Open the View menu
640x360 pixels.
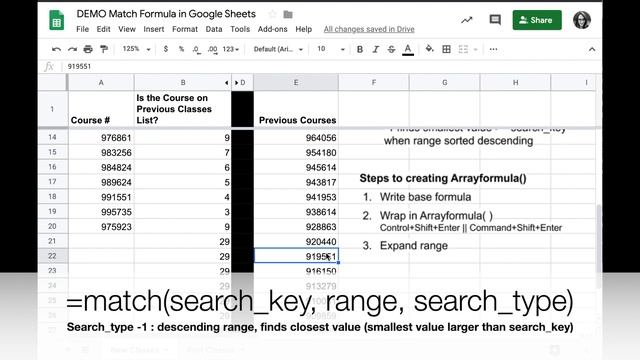point(127,29)
